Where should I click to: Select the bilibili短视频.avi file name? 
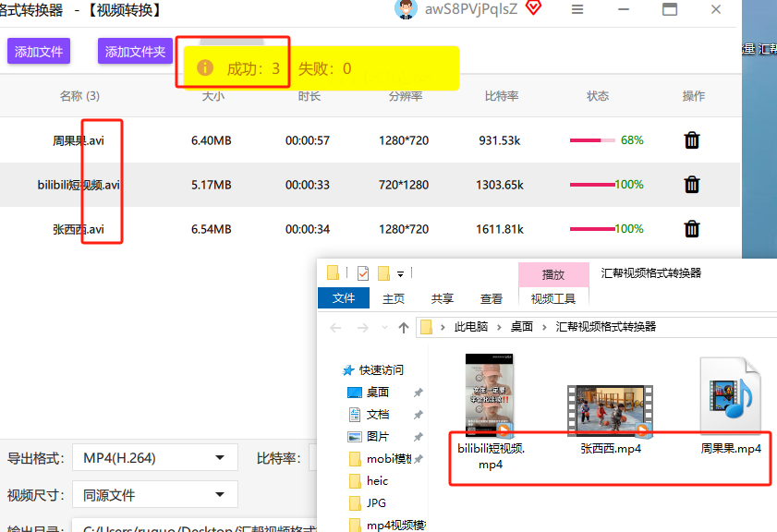click(79, 185)
